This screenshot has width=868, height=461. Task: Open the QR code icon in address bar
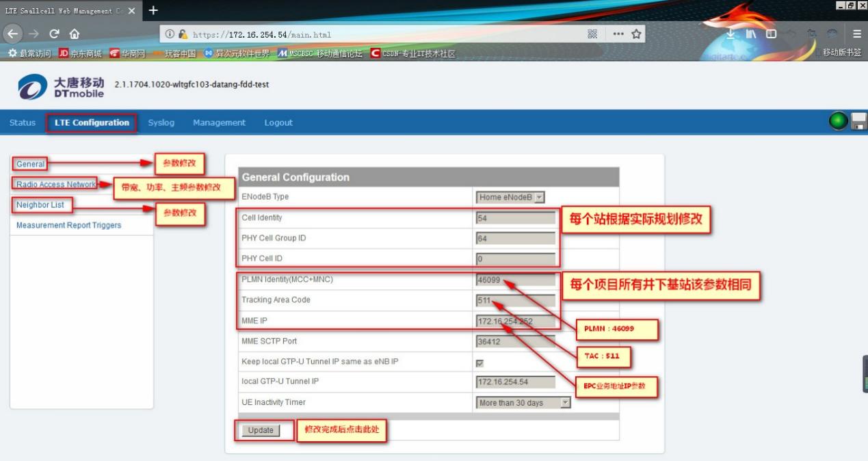tap(592, 34)
